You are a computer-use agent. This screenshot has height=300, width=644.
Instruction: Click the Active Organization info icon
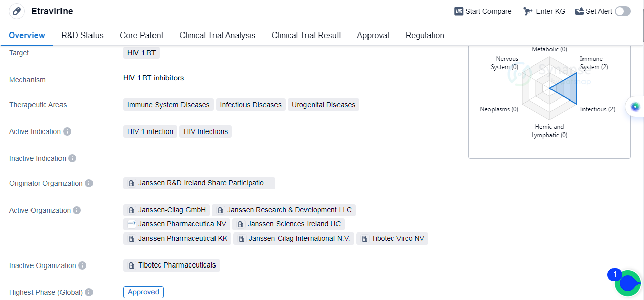pyautogui.click(x=77, y=210)
